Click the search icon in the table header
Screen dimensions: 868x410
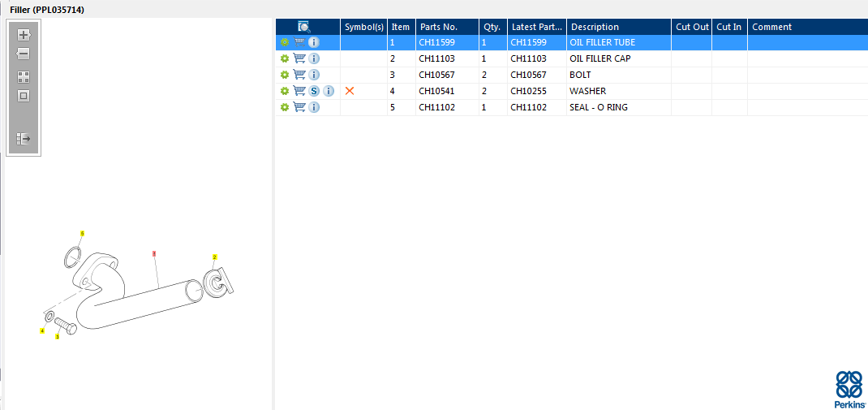pos(304,27)
